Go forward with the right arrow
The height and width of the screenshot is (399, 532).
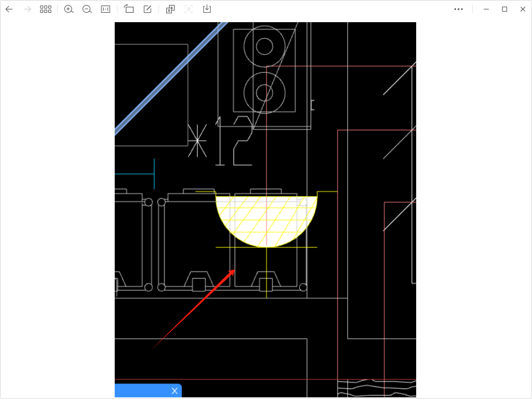pos(28,9)
